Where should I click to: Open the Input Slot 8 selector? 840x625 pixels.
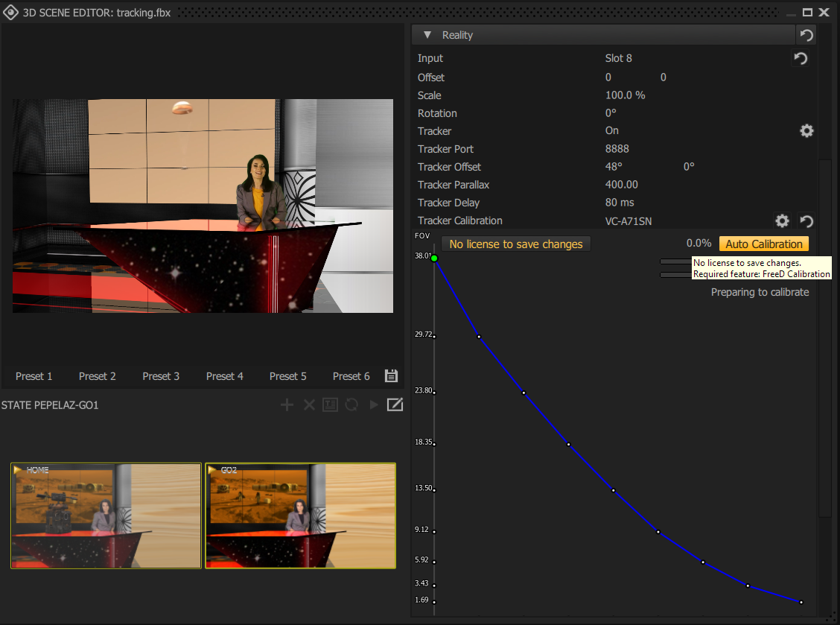[x=618, y=58]
